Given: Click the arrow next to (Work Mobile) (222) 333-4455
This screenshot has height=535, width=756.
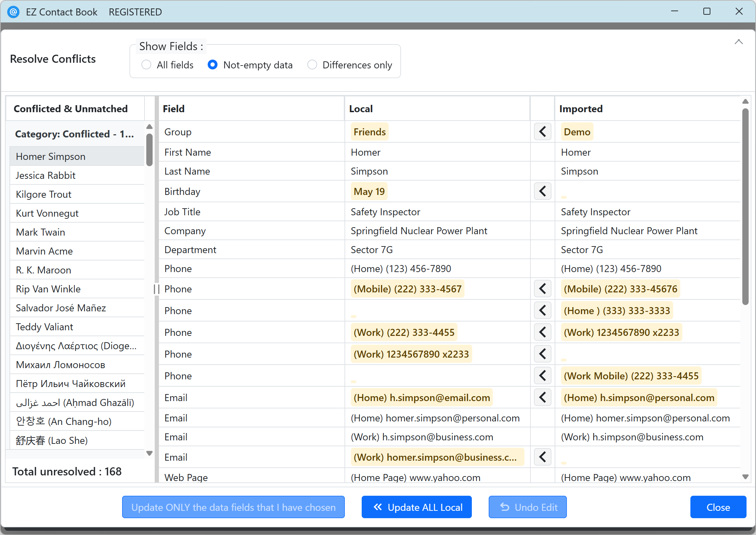Looking at the screenshot, I should point(542,376).
